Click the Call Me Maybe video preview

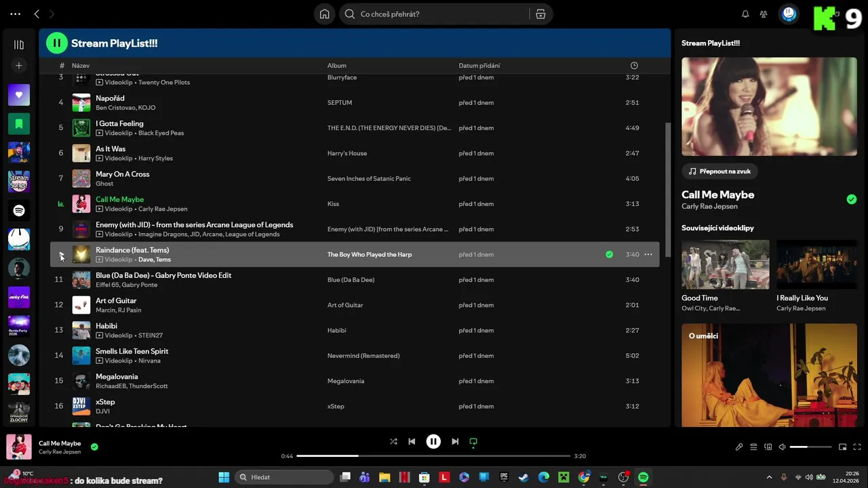click(x=770, y=106)
